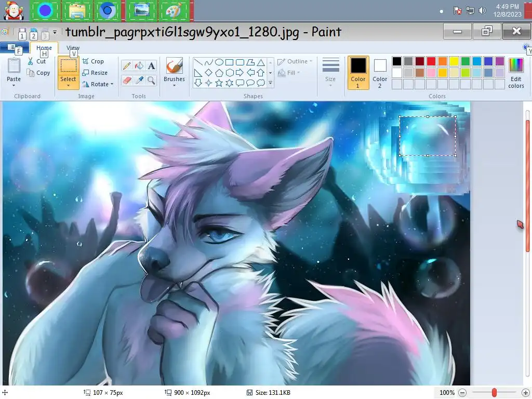Pick the purple color swatch
This screenshot has height=399, width=532.
[500, 61]
